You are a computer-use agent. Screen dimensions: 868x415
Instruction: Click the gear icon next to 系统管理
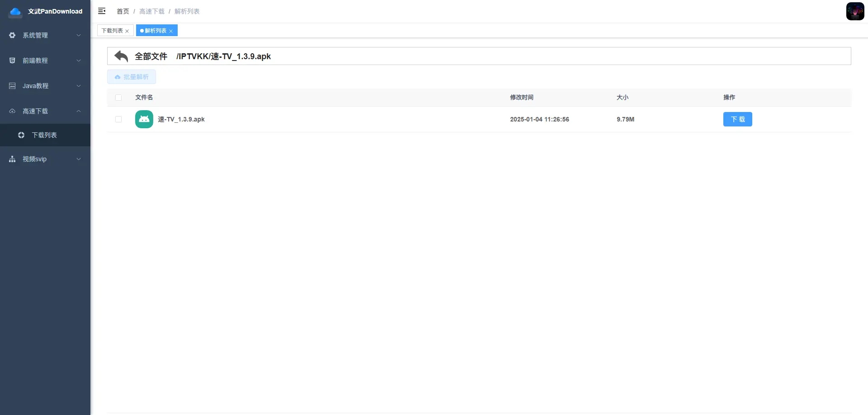tap(12, 35)
